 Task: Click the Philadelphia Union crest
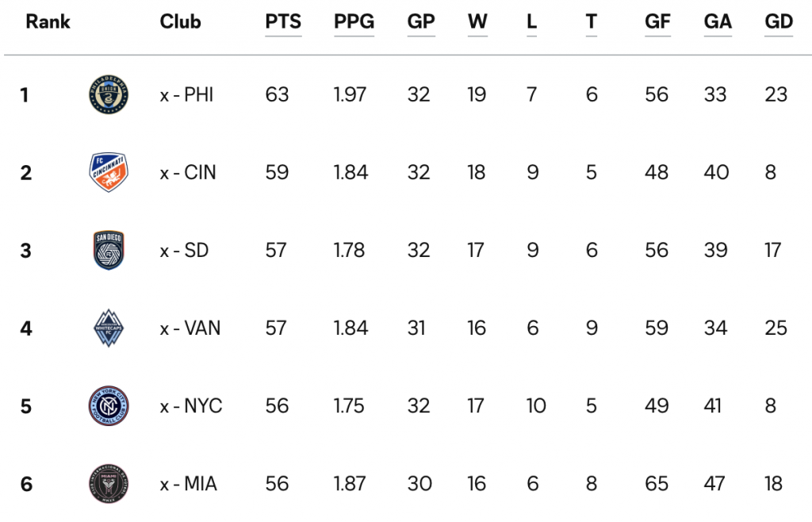(x=109, y=94)
